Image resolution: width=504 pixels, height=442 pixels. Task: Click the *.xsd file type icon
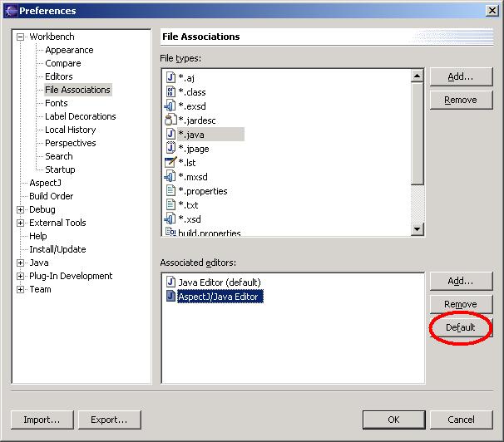(170, 219)
